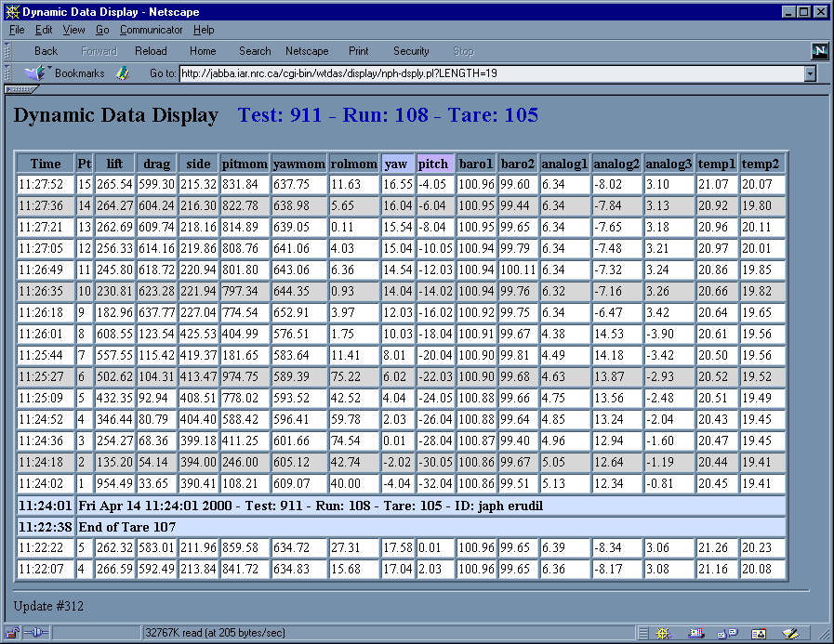Click the Security toolbar button
Image resolution: width=834 pixels, height=644 pixels.
click(x=411, y=51)
